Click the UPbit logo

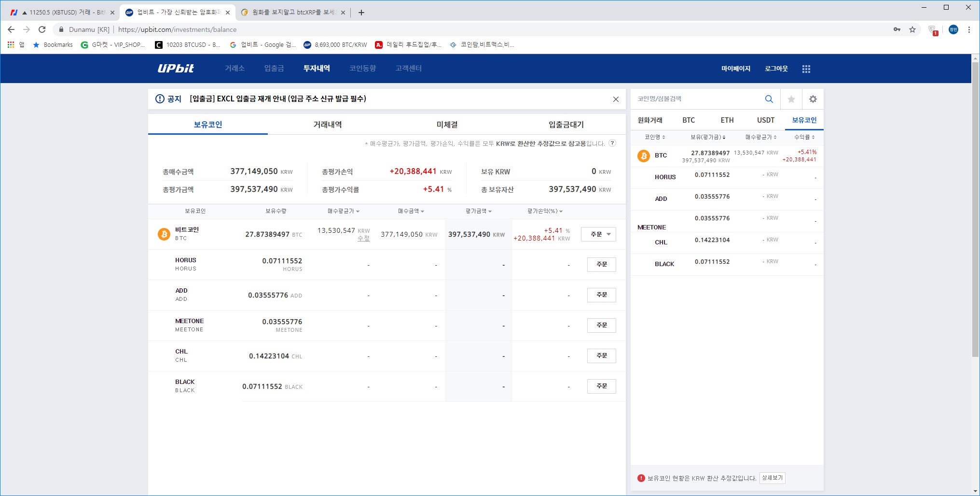tap(176, 69)
